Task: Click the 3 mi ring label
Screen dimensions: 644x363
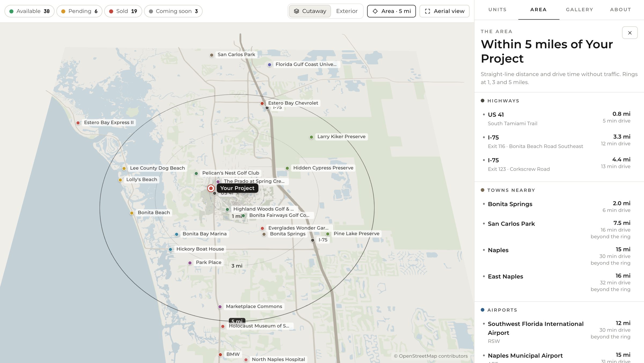Action: coord(237,266)
